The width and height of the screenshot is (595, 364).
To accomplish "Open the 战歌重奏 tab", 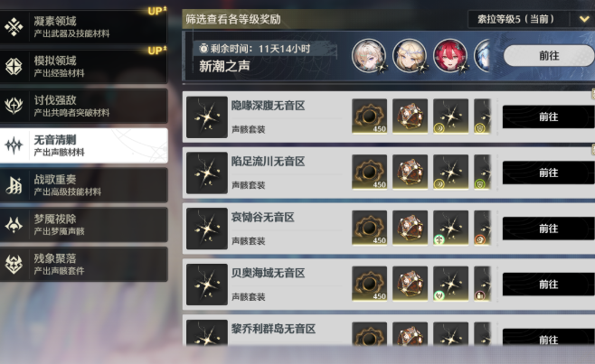I will (x=84, y=185).
